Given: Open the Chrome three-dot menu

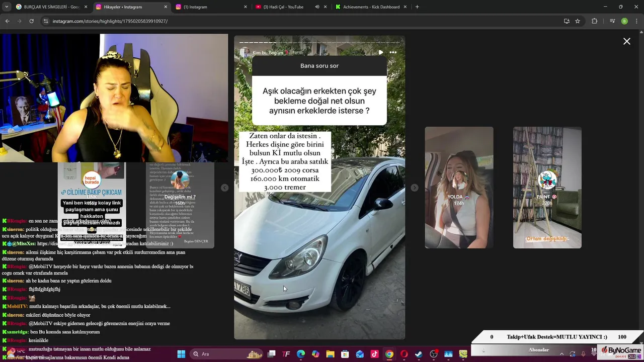Looking at the screenshot, I should point(637,21).
